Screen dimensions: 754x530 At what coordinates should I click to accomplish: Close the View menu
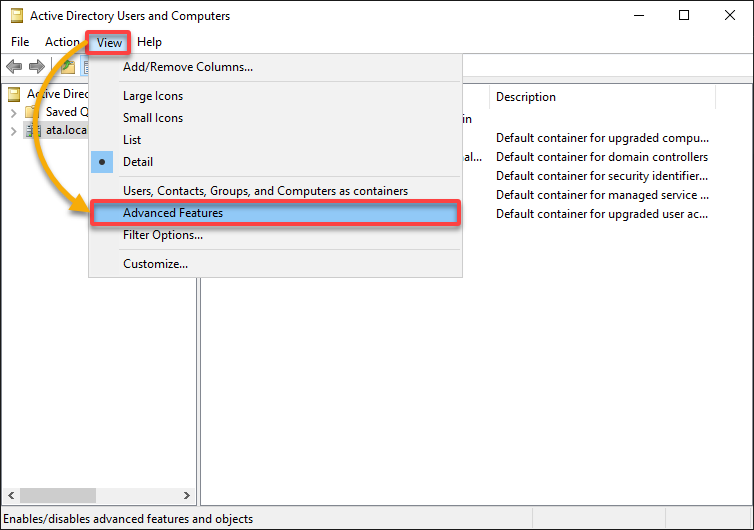[x=109, y=43]
